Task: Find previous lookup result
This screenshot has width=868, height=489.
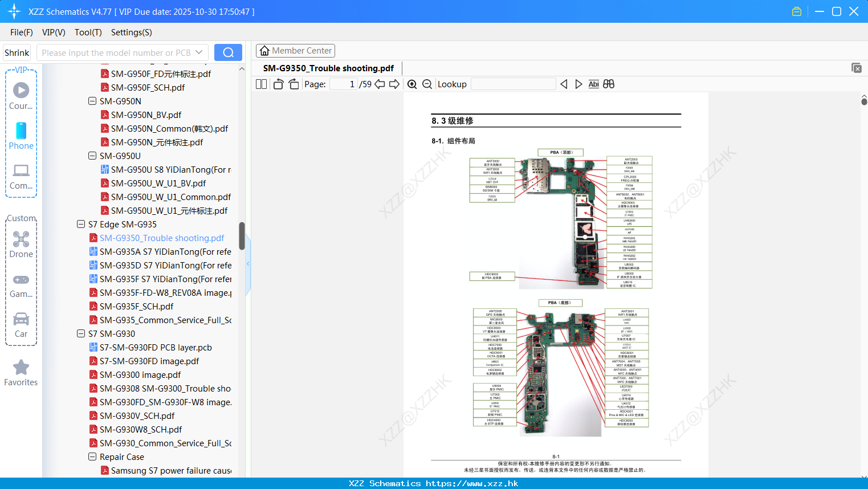Action: click(564, 84)
